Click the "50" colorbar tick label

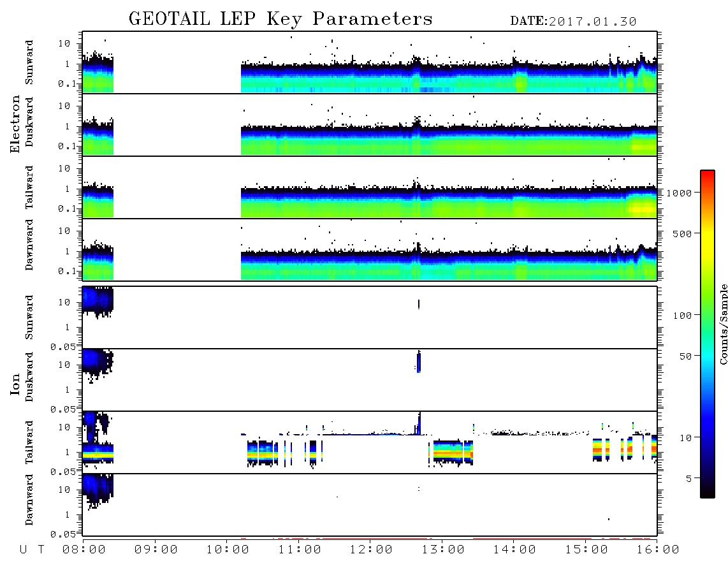(x=685, y=356)
